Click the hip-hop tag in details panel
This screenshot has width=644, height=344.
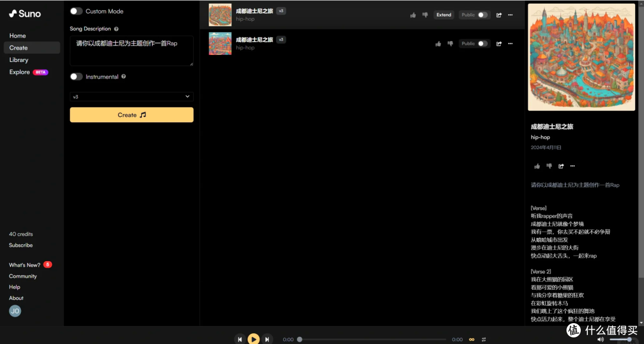pos(540,137)
